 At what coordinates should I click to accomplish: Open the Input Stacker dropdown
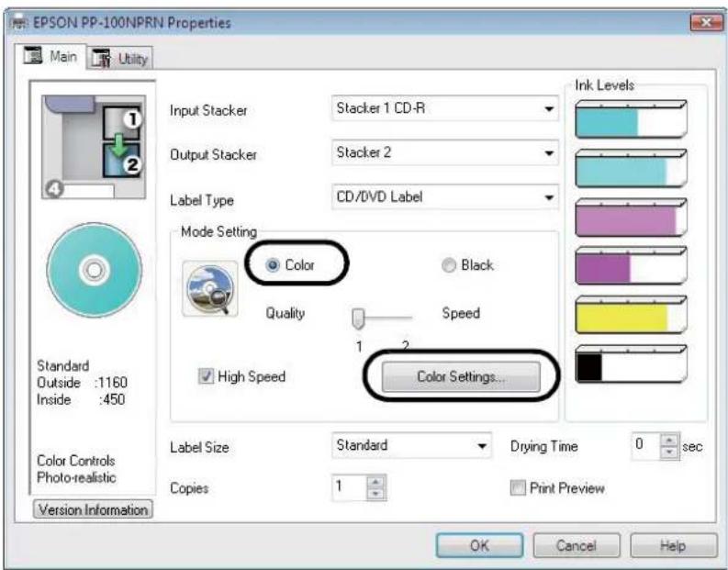pos(444,108)
